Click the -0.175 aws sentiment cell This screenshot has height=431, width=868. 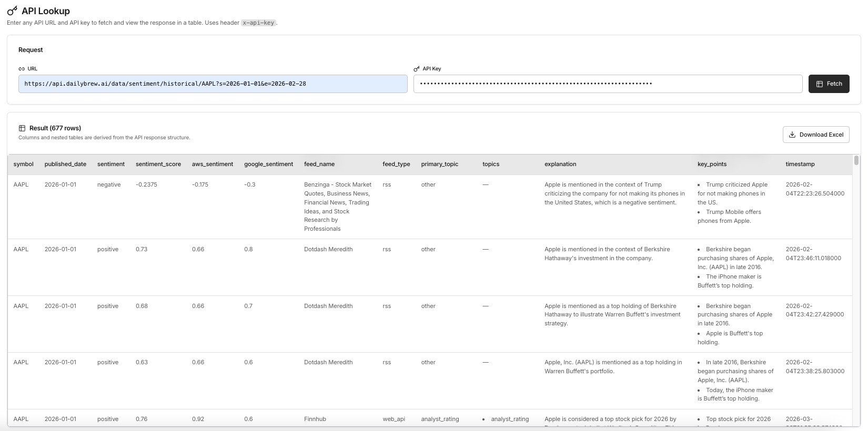click(x=200, y=184)
